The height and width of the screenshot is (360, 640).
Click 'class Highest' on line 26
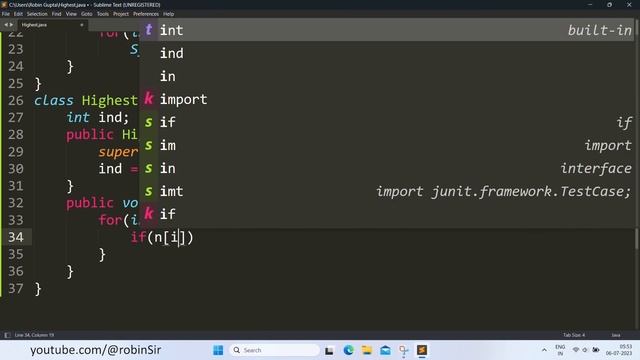point(86,100)
